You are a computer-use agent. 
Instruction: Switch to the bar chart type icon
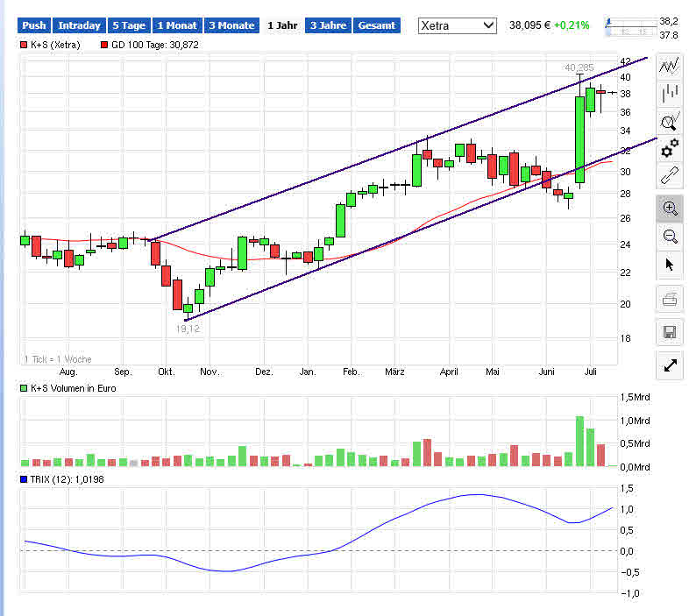click(670, 94)
